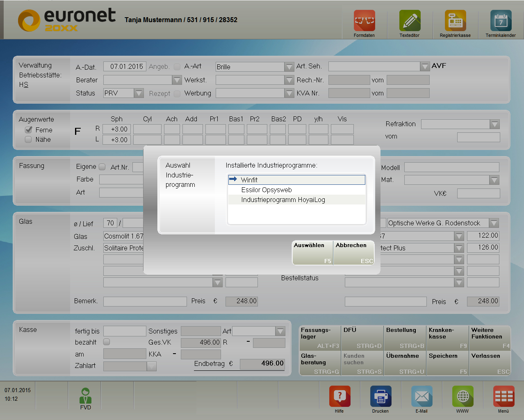This screenshot has width=524, height=420.
Task: Click Kunden suchen button
Action: pyautogui.click(x=362, y=364)
